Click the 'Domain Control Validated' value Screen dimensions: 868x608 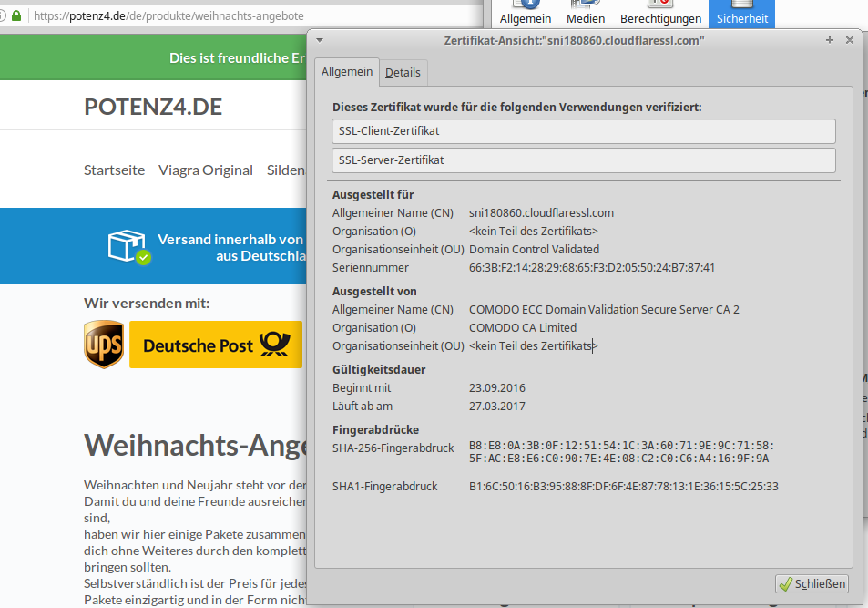[x=535, y=250]
